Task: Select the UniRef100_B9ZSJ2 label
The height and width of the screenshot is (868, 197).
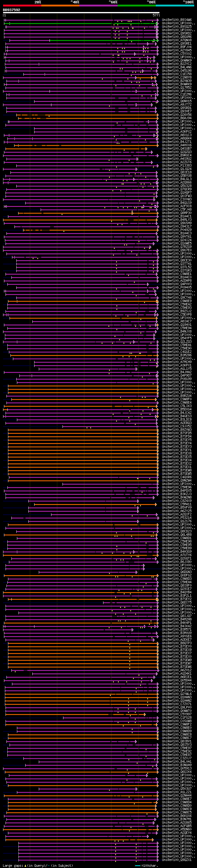Action: [177, 311]
